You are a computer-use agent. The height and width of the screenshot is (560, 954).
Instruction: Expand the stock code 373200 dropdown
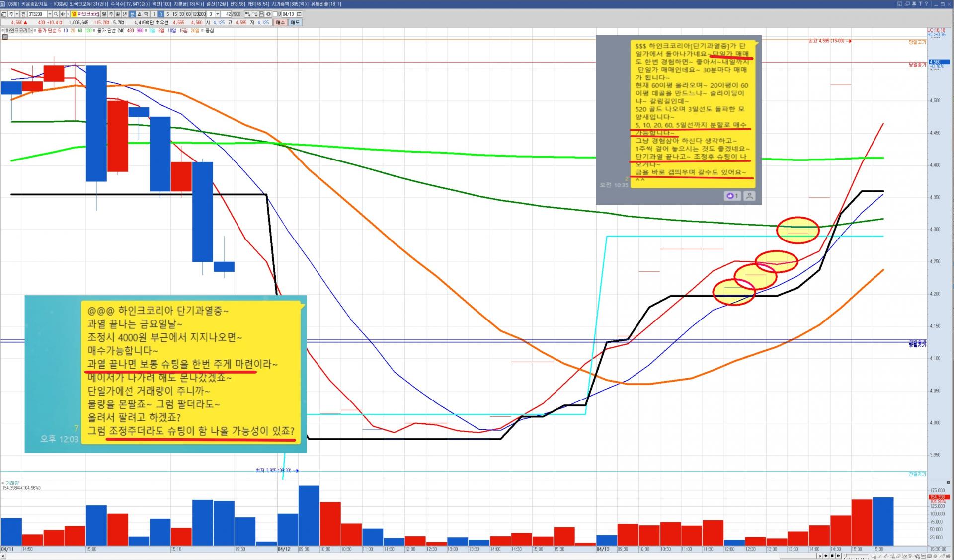pyautogui.click(x=50, y=14)
